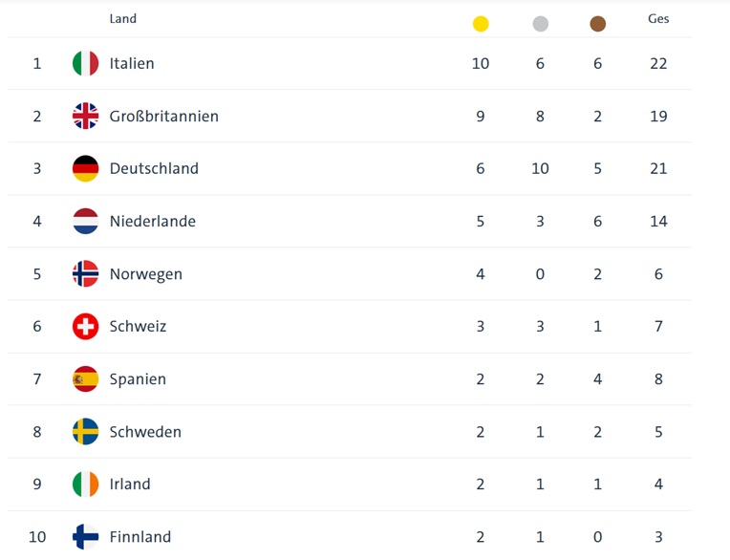Viewport: 730px width, 560px height.
Task: Click the Ireland flag icon
Action: (86, 485)
